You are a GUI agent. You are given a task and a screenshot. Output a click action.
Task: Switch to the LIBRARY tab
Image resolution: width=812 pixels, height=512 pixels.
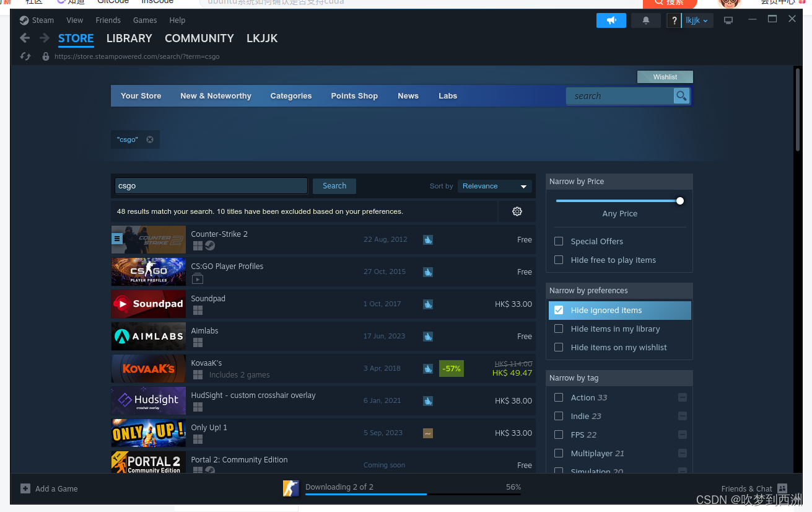pyautogui.click(x=129, y=38)
